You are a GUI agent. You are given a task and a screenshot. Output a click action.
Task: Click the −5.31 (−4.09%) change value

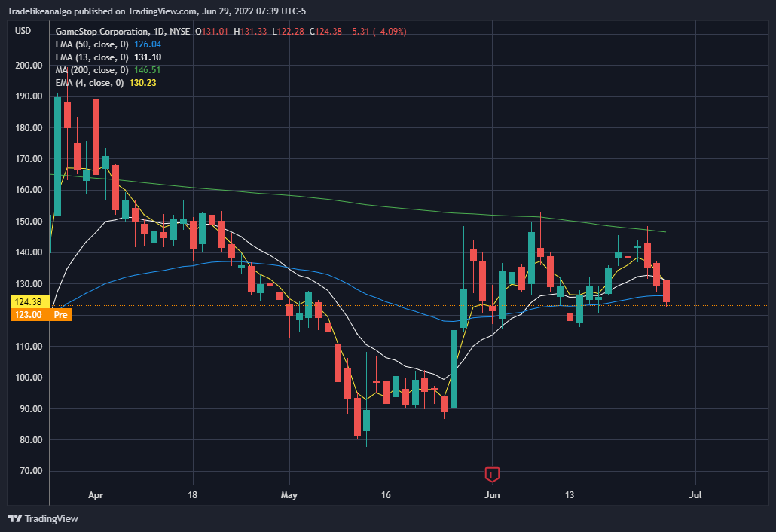(377, 31)
